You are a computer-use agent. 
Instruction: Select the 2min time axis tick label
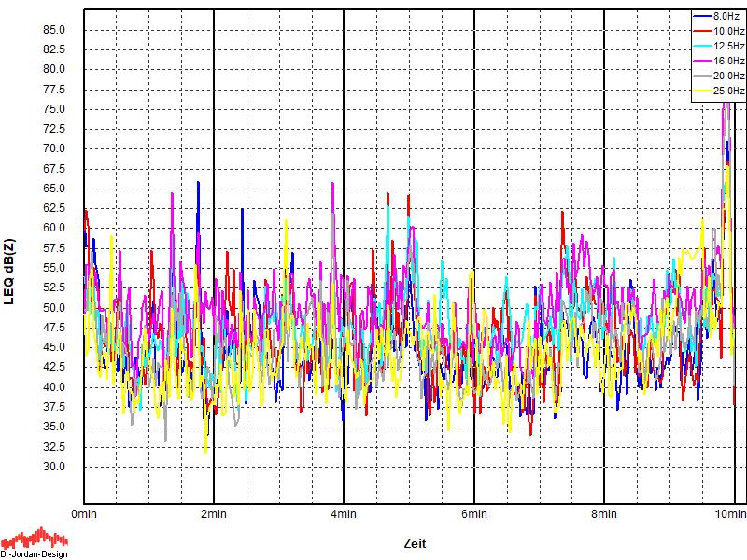tap(214, 514)
